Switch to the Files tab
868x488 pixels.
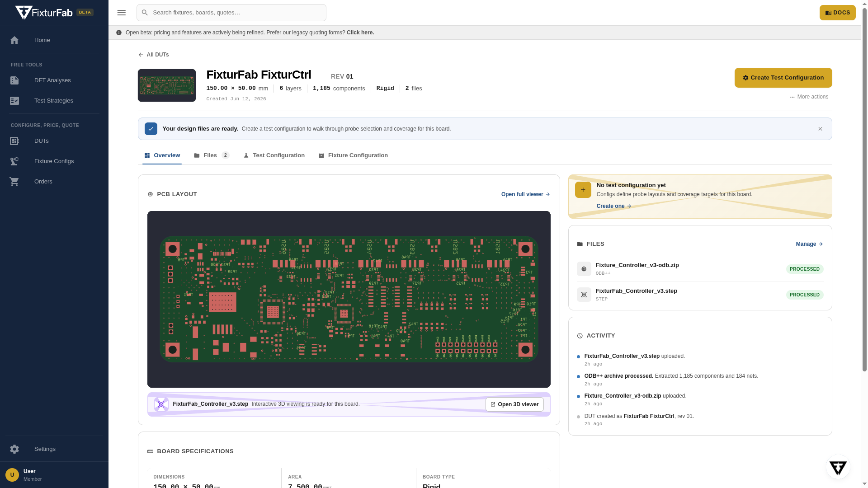[212, 155]
